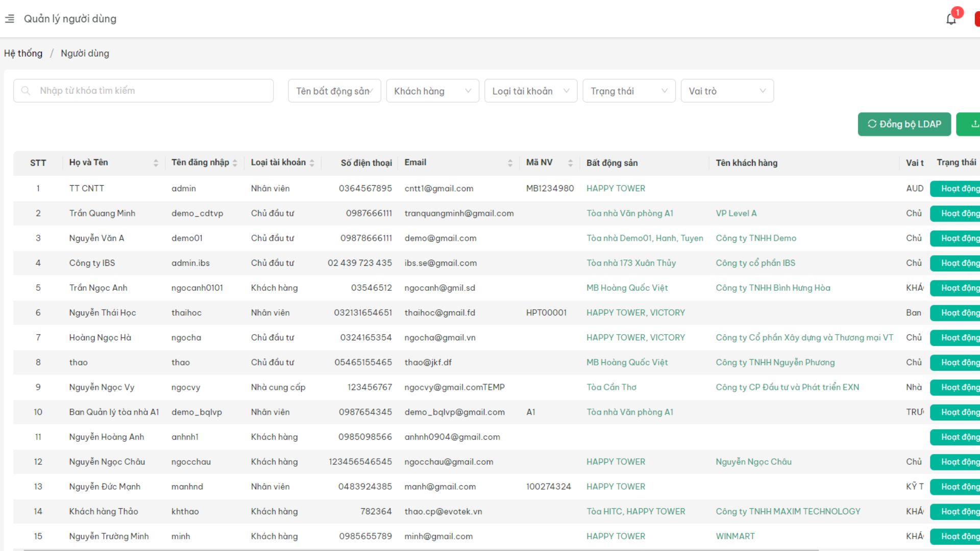
Task: Select email thao.cp@evotek.vn cell
Action: 443,511
